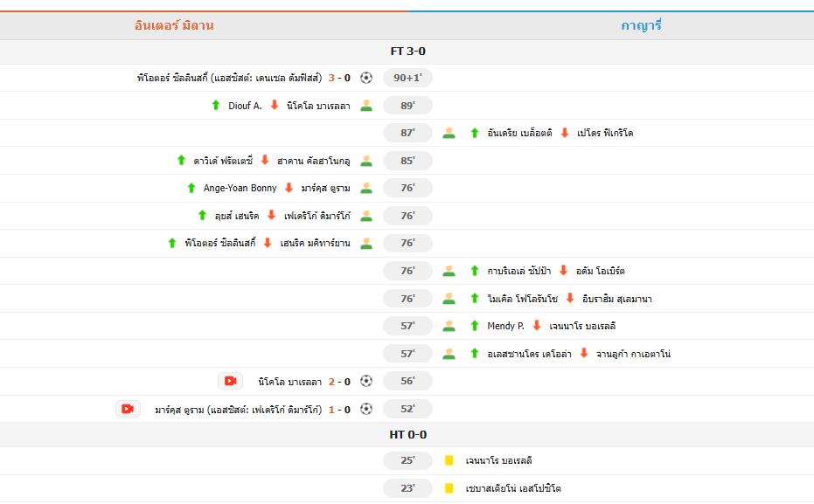Click the substitution icon at 87'
The width and height of the screenshot is (814, 504).
(449, 133)
